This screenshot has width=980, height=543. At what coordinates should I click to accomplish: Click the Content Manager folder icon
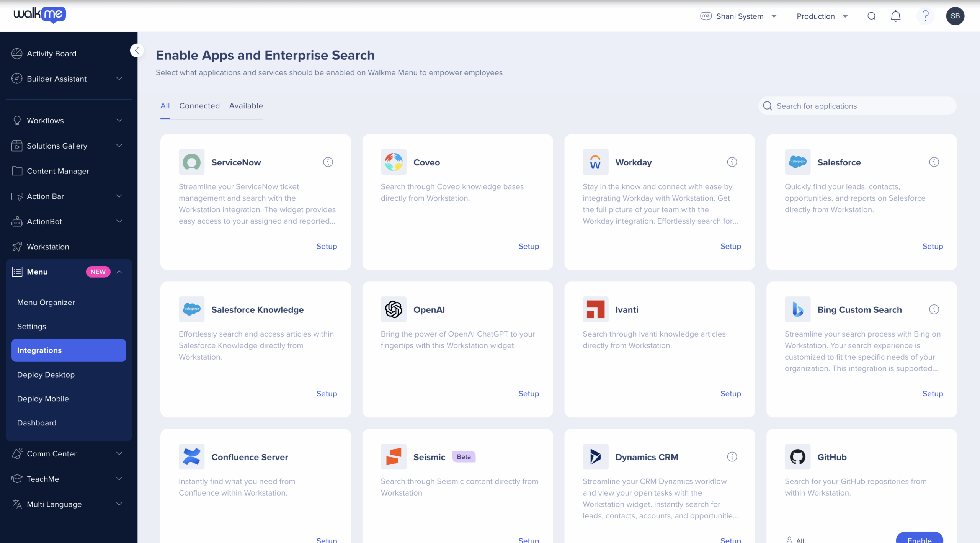point(17,171)
